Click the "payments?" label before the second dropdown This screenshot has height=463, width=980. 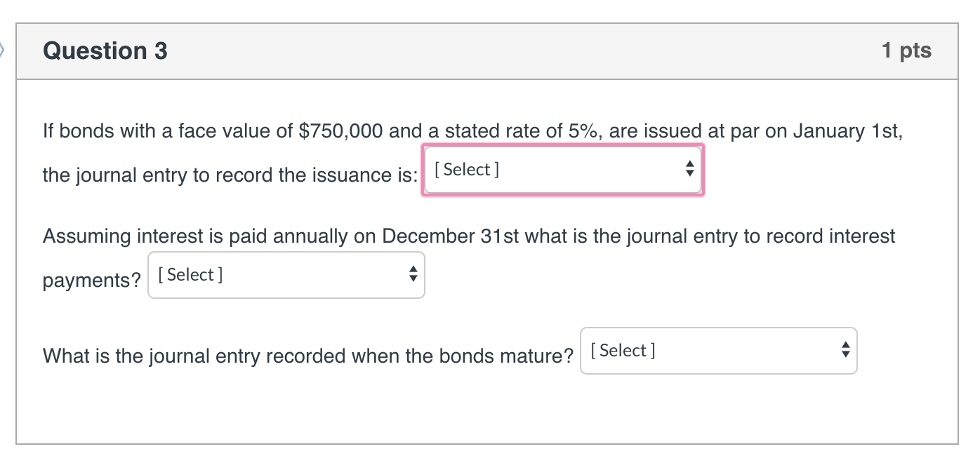pos(92,281)
